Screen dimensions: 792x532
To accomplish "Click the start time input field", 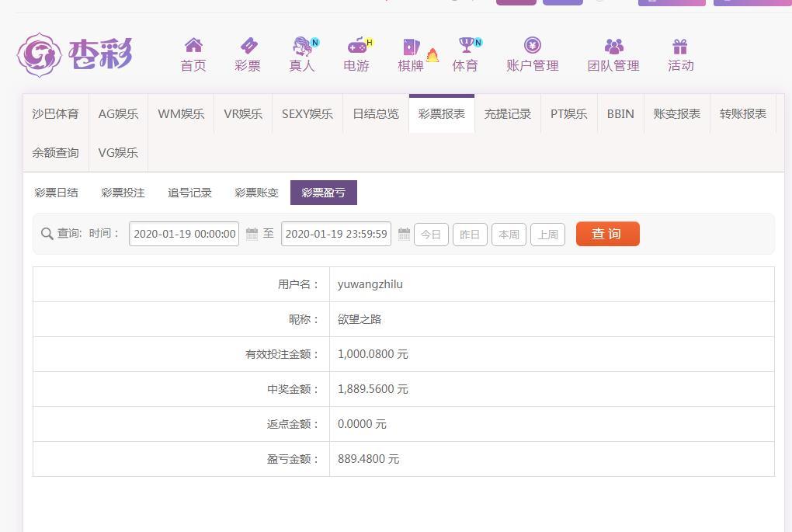I will point(184,234).
